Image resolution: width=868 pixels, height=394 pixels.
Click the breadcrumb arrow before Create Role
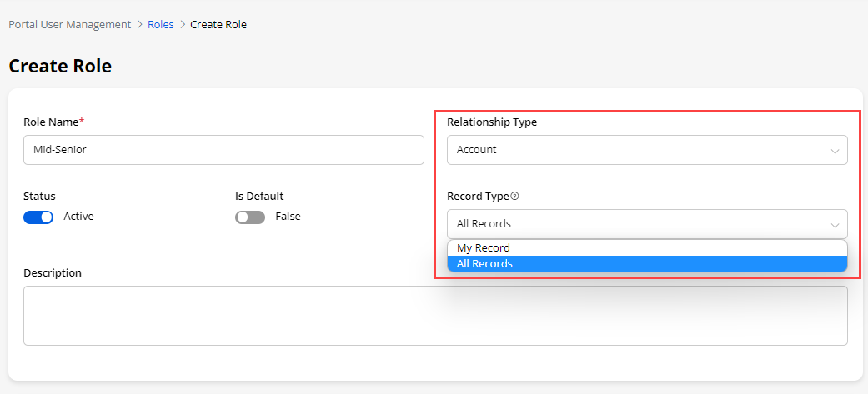(182, 25)
